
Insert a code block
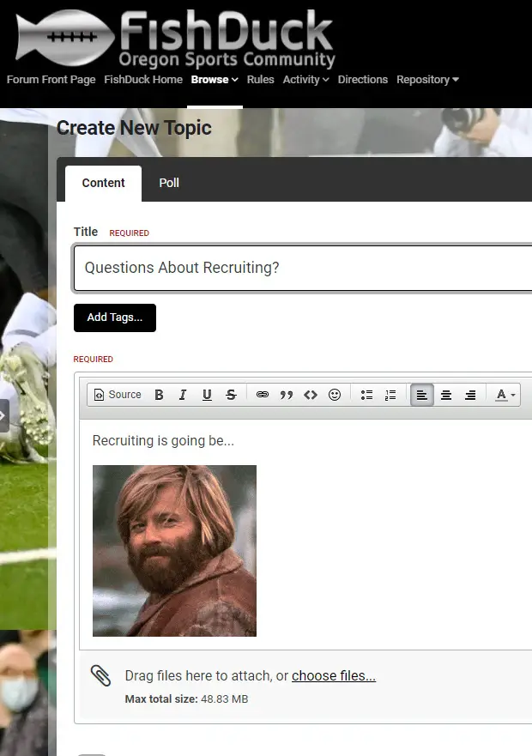311,395
